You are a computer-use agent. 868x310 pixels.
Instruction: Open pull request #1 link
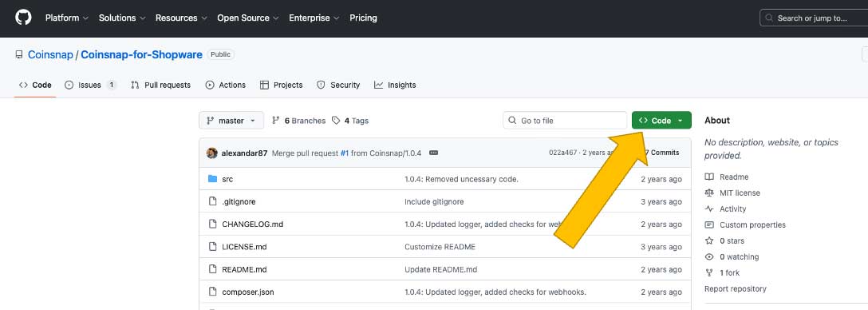(x=345, y=153)
